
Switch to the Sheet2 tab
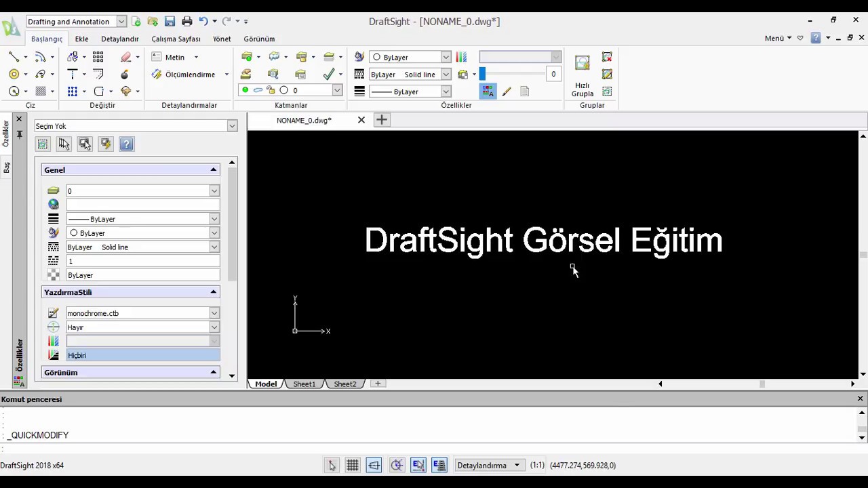(344, 384)
